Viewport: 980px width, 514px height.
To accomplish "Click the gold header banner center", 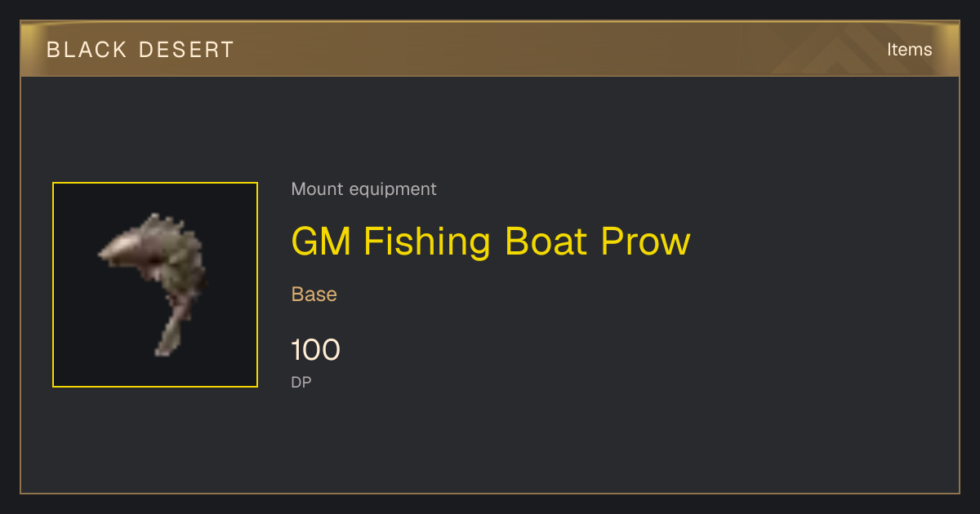I will pos(490,49).
